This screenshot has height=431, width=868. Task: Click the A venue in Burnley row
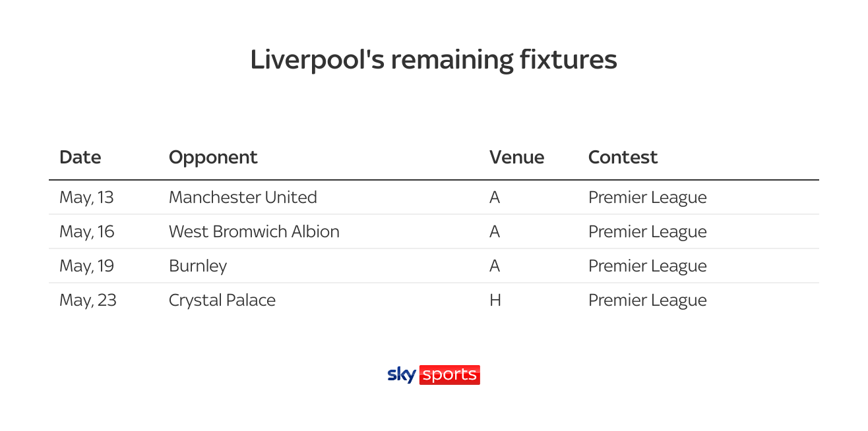point(495,266)
